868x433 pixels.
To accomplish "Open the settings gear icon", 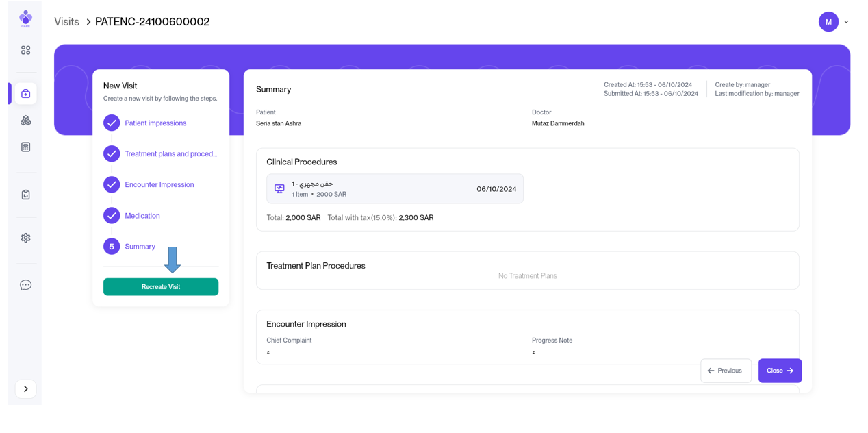I will pyautogui.click(x=25, y=238).
